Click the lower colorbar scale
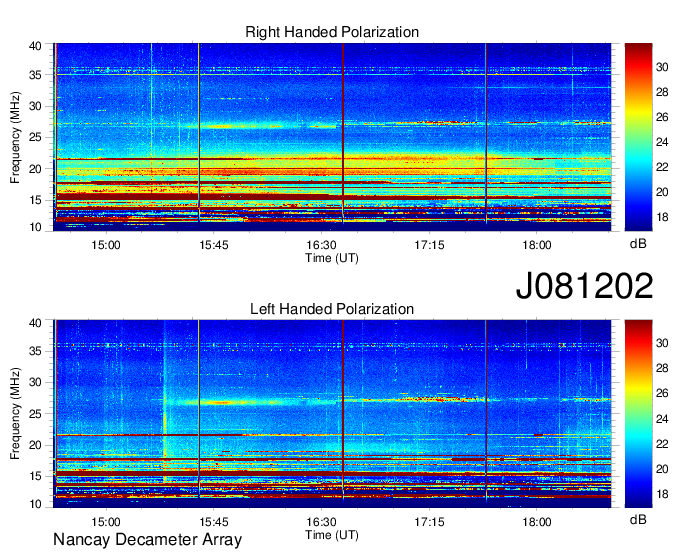Screen dimensions: 680x552 [x=638, y=414]
